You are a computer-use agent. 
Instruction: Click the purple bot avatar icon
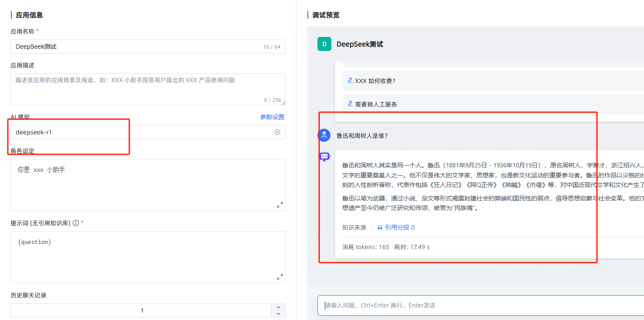pyautogui.click(x=325, y=157)
